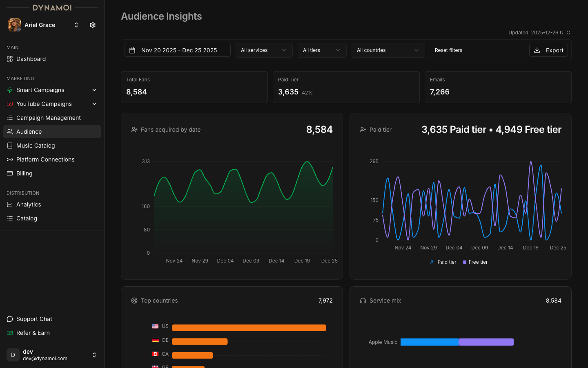Click the date range input field

pyautogui.click(x=177, y=50)
